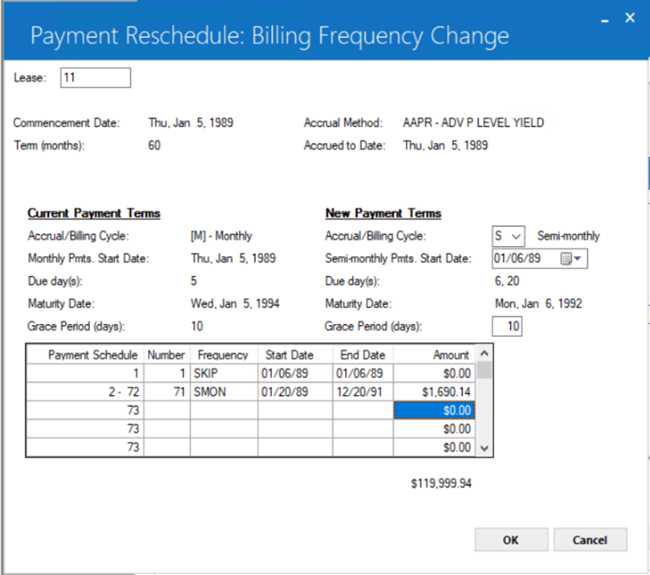Click the Term value 60
Screen dimensions: 650x575
point(154,146)
